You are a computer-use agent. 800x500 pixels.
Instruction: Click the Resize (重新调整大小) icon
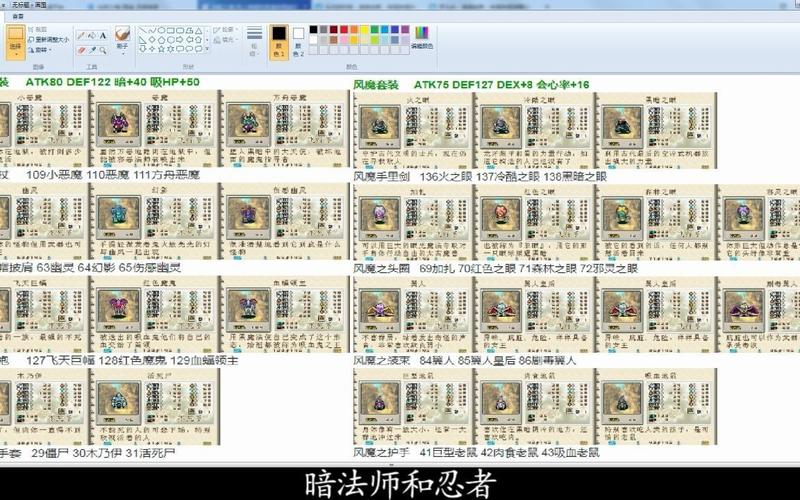coord(31,40)
